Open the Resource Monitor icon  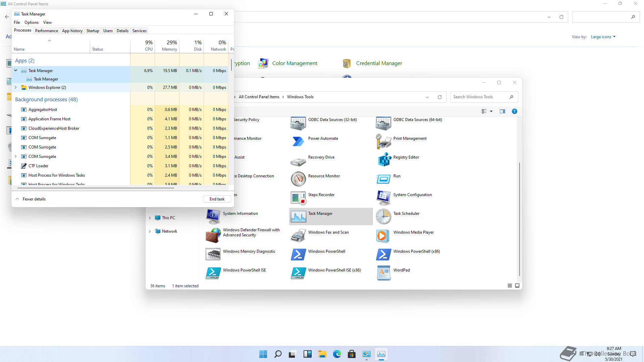[298, 179]
